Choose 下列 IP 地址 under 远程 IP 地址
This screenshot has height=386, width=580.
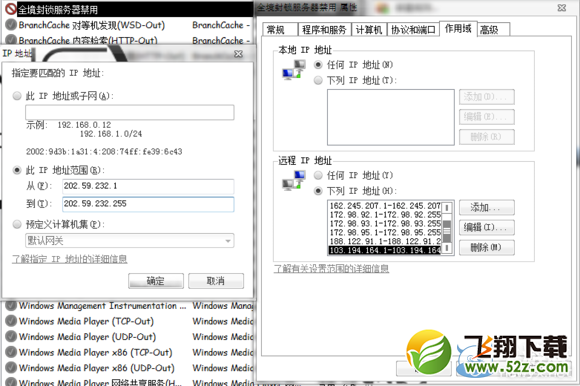tap(318, 191)
